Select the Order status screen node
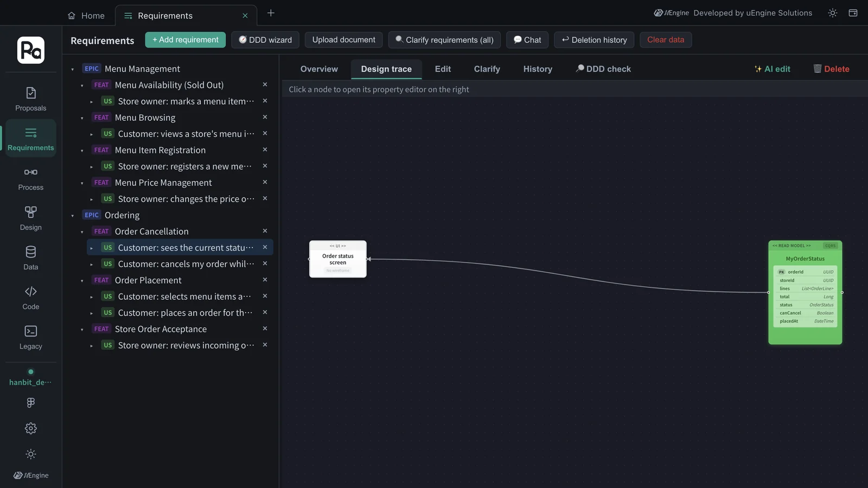The height and width of the screenshot is (488, 868). click(x=338, y=259)
